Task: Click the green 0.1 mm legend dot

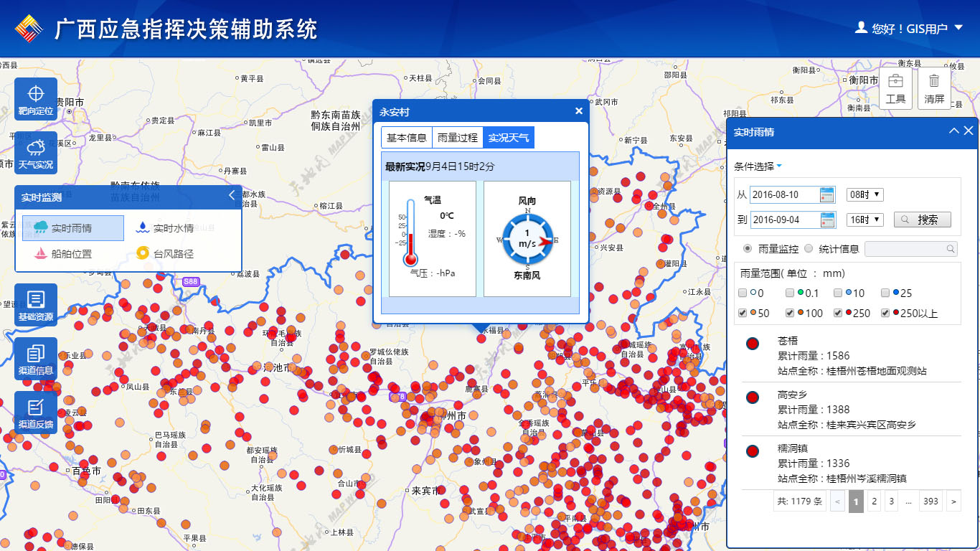Action: point(800,293)
